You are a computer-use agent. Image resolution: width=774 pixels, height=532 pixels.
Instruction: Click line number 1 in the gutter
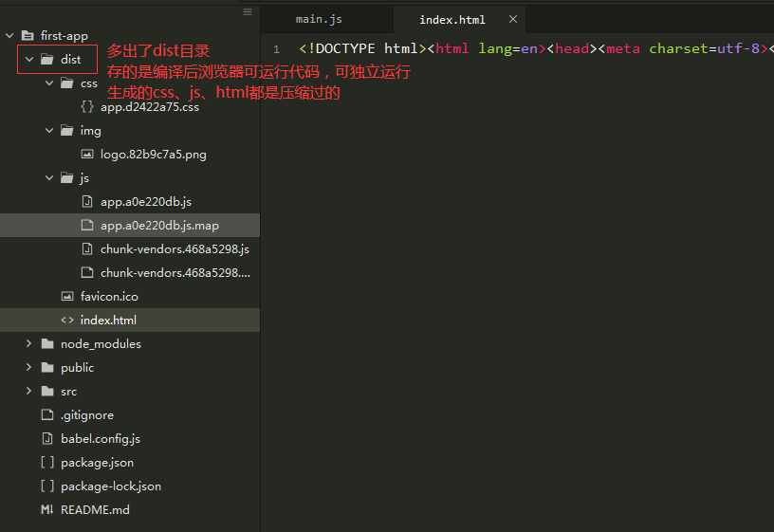[276, 49]
